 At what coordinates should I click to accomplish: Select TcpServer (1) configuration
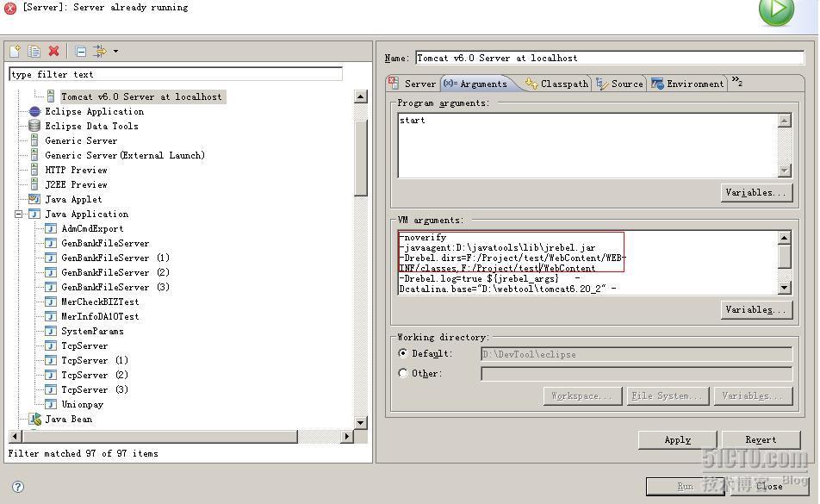(95, 360)
